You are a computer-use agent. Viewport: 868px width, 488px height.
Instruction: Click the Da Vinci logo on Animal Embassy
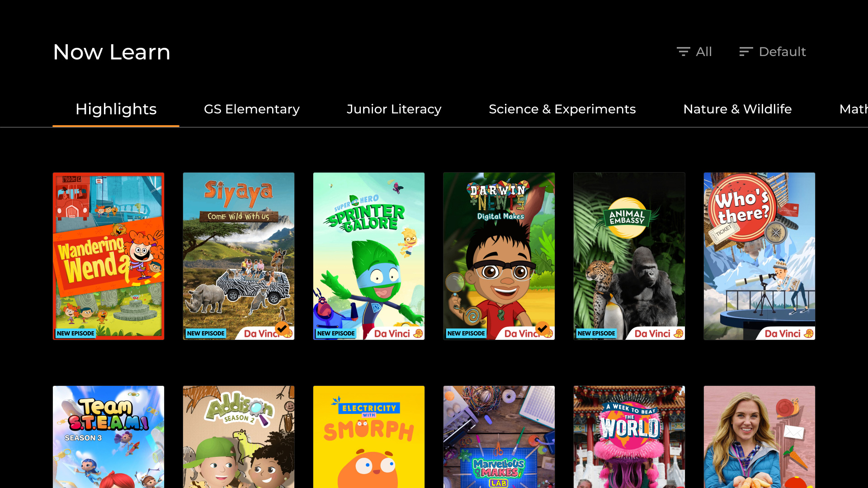[659, 333]
